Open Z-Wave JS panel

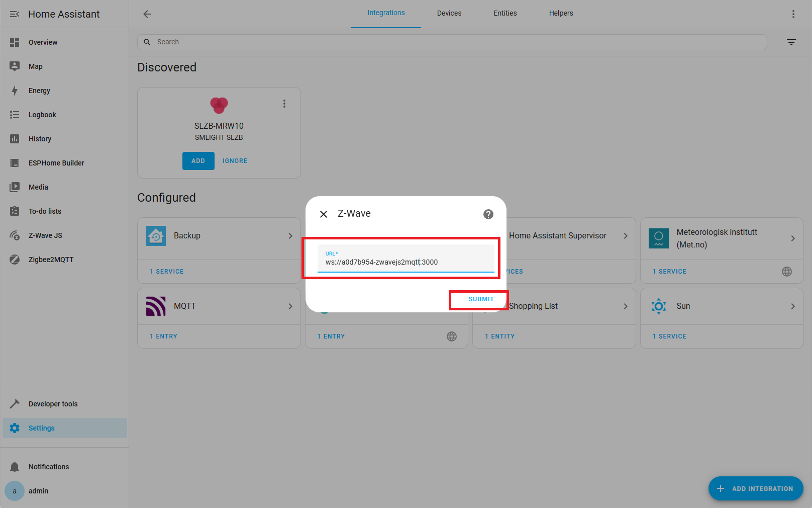click(x=64, y=235)
